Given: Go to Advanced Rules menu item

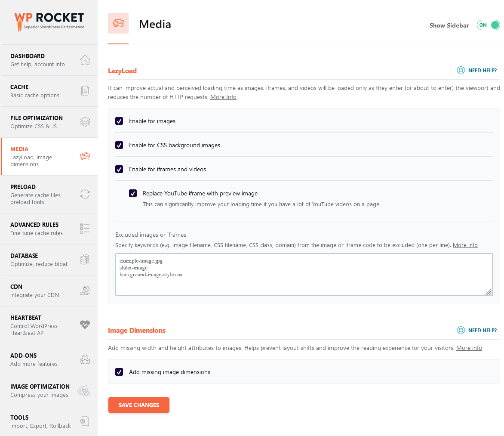Looking at the screenshot, I should pyautogui.click(x=49, y=229).
